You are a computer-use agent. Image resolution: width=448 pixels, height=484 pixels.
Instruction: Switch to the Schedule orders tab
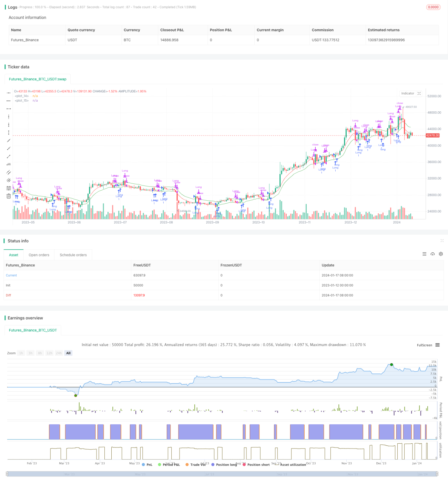point(73,255)
